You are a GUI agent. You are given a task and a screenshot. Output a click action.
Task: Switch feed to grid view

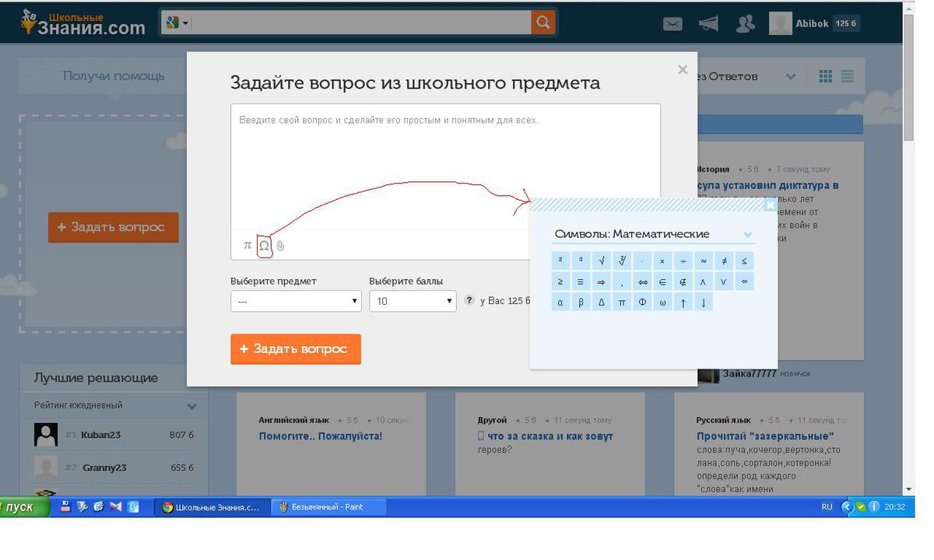[x=825, y=76]
